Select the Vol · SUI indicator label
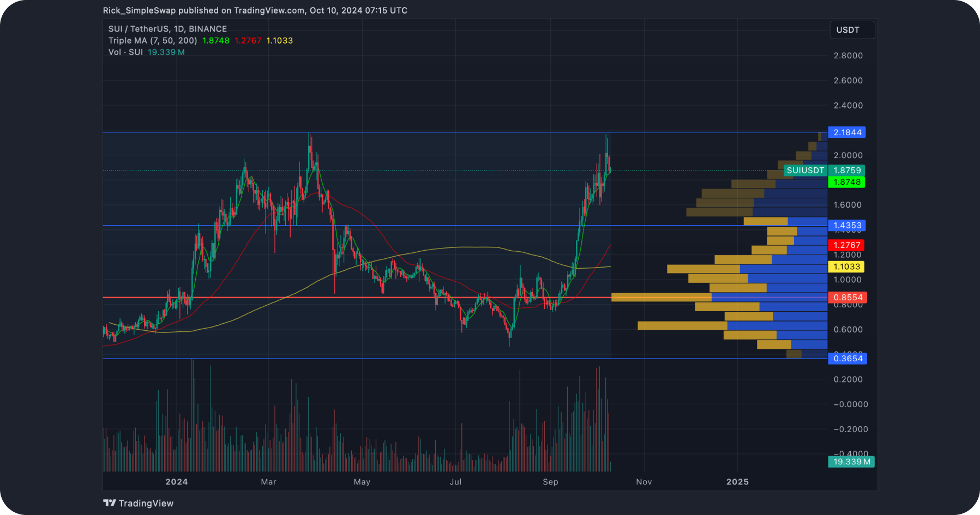Viewport: 980px width, 515px height. coord(125,52)
